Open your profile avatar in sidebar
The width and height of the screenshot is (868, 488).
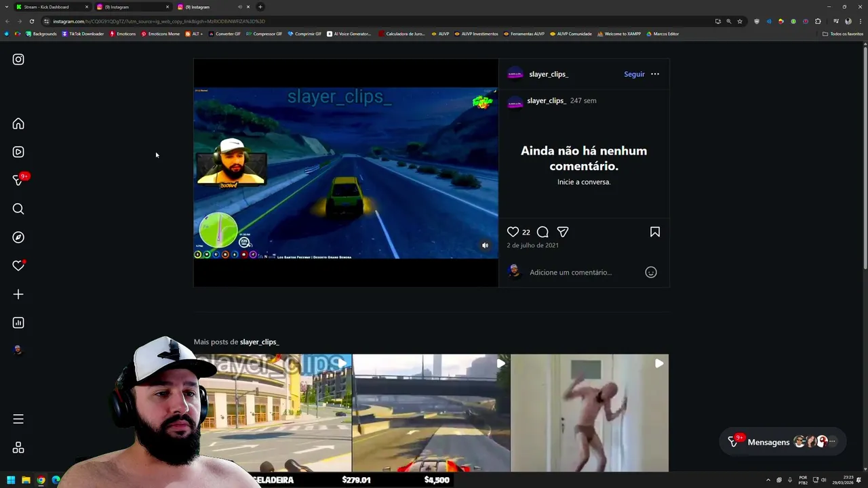pyautogui.click(x=18, y=350)
